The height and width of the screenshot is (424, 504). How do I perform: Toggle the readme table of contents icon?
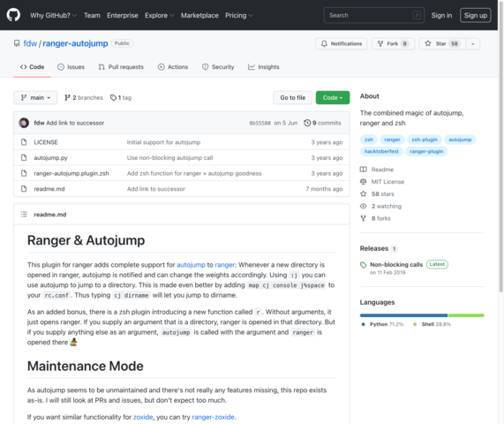click(24, 215)
